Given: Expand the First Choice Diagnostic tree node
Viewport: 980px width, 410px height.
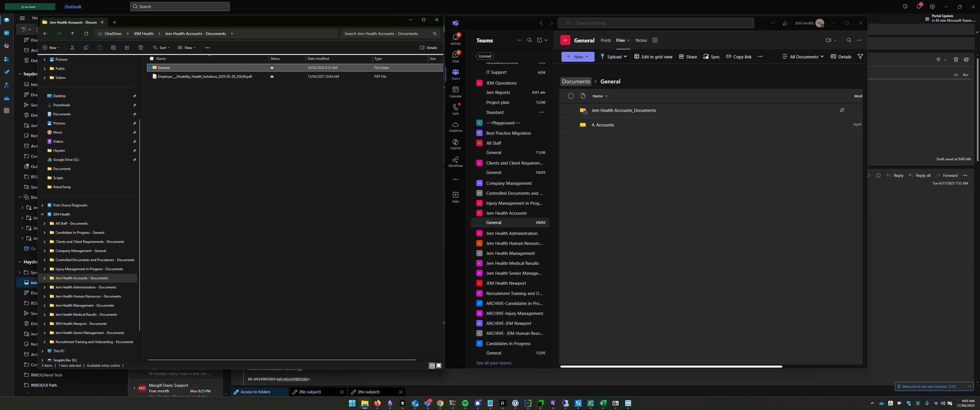Looking at the screenshot, I should point(42,205).
